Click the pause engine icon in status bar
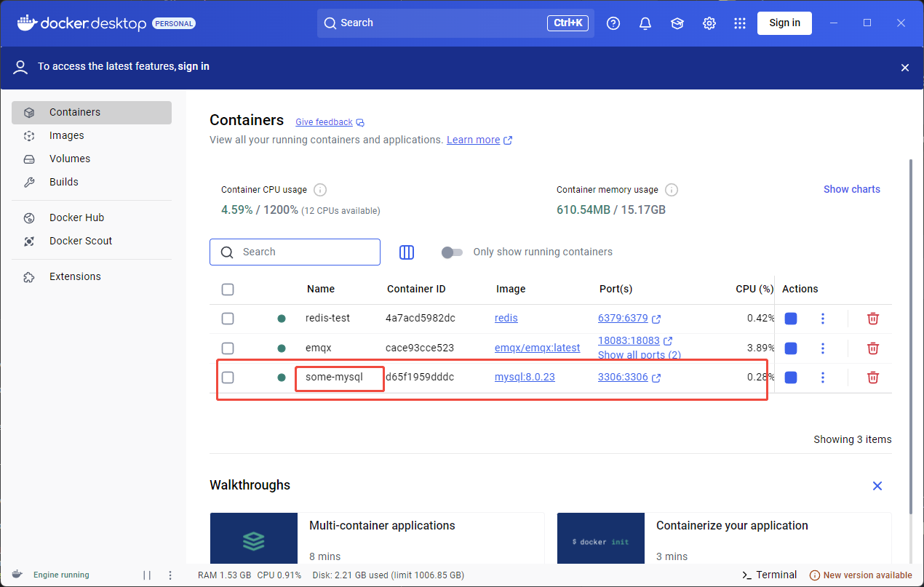Image resolution: width=924 pixels, height=587 pixels. 147,575
